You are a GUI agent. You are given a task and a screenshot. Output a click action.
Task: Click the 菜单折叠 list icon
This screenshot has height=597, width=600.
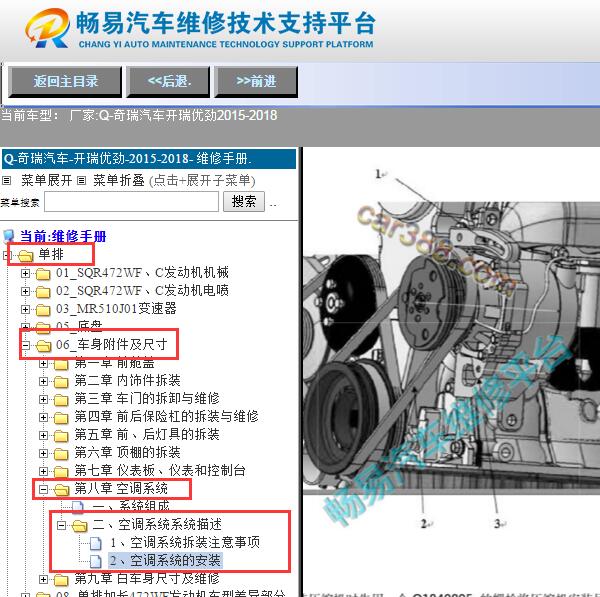coord(81,180)
